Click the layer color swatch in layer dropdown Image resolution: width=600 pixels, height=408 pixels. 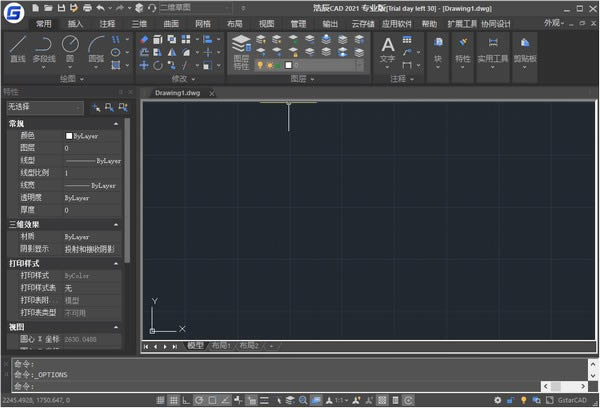[x=289, y=65]
